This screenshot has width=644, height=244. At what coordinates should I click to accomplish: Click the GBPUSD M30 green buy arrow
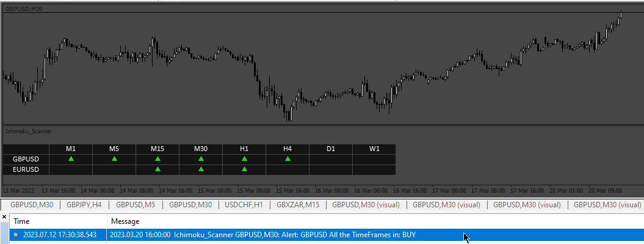[201, 158]
